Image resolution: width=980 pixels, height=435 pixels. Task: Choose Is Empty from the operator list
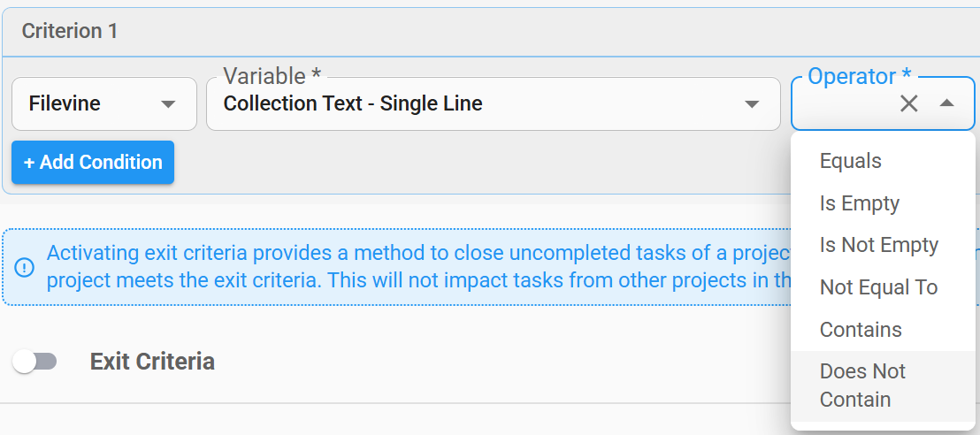[860, 203]
